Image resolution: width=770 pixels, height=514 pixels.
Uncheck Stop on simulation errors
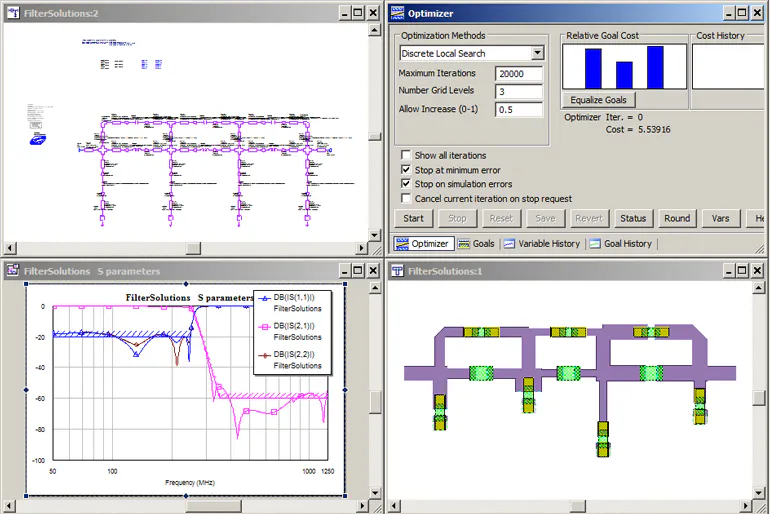click(406, 184)
